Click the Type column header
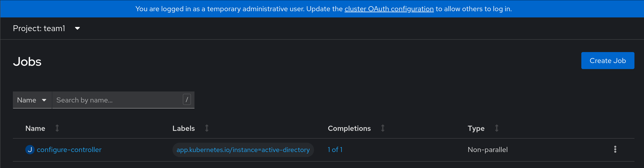644x168 pixels. [476, 129]
